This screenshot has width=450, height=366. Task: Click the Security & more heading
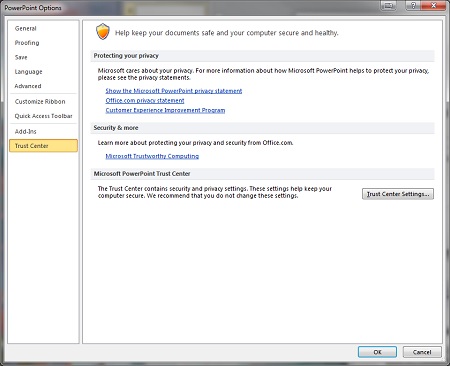[116, 128]
